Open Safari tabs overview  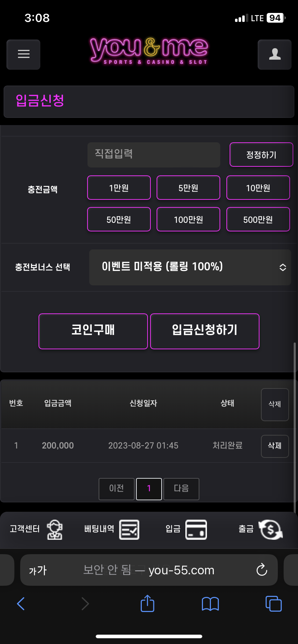click(x=274, y=603)
